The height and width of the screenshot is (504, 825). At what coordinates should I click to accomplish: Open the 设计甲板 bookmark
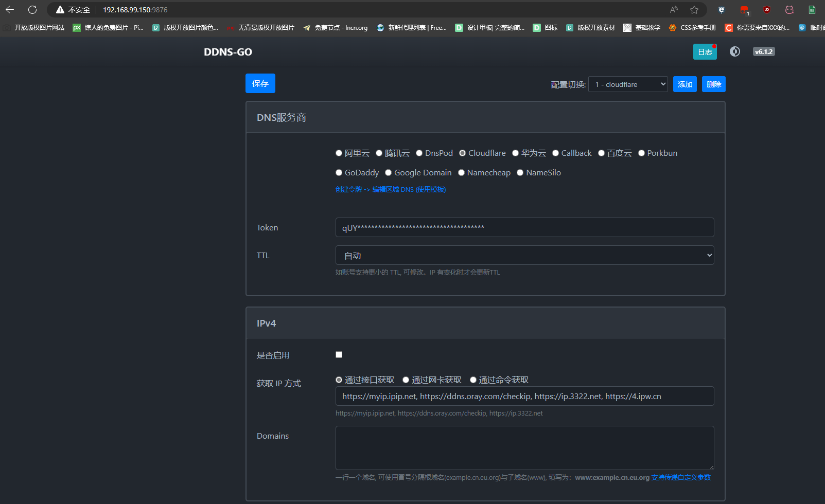click(490, 28)
